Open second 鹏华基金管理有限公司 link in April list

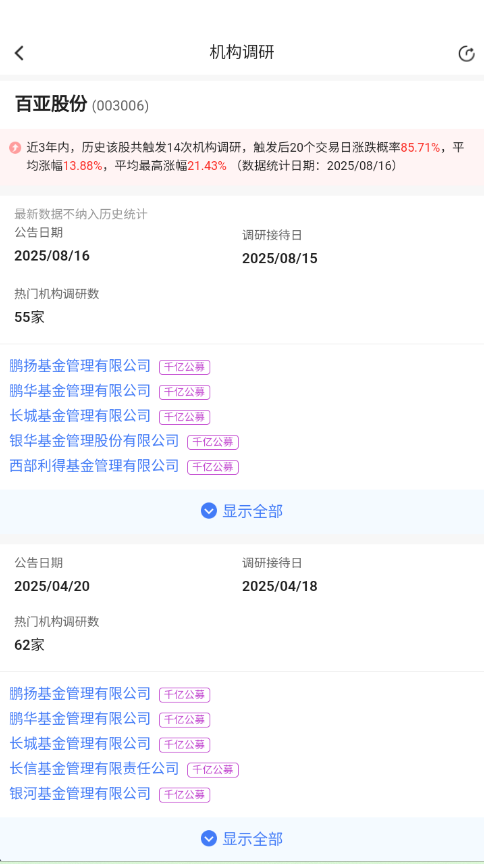pos(80,719)
